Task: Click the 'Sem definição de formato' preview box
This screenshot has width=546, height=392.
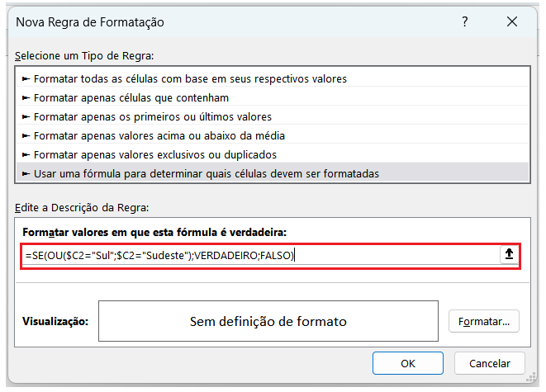Action: tap(268, 321)
